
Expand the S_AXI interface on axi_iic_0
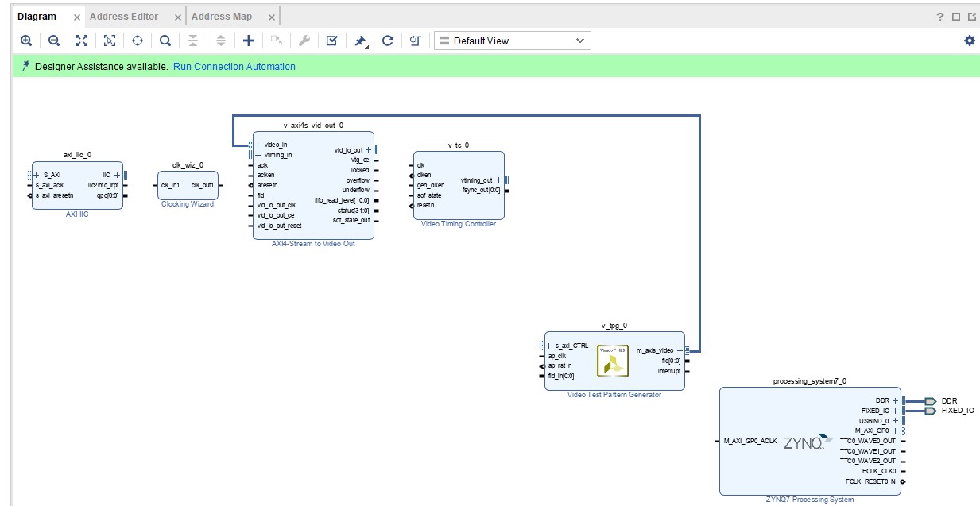37,175
